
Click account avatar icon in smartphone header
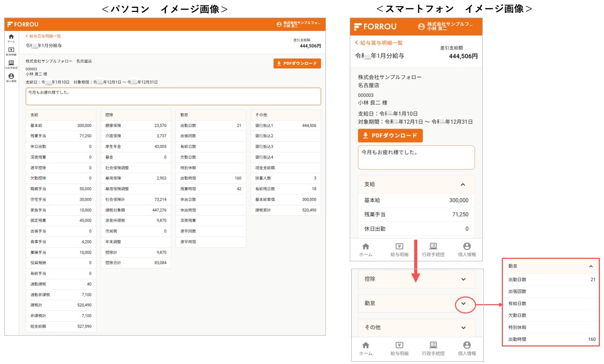421,27
